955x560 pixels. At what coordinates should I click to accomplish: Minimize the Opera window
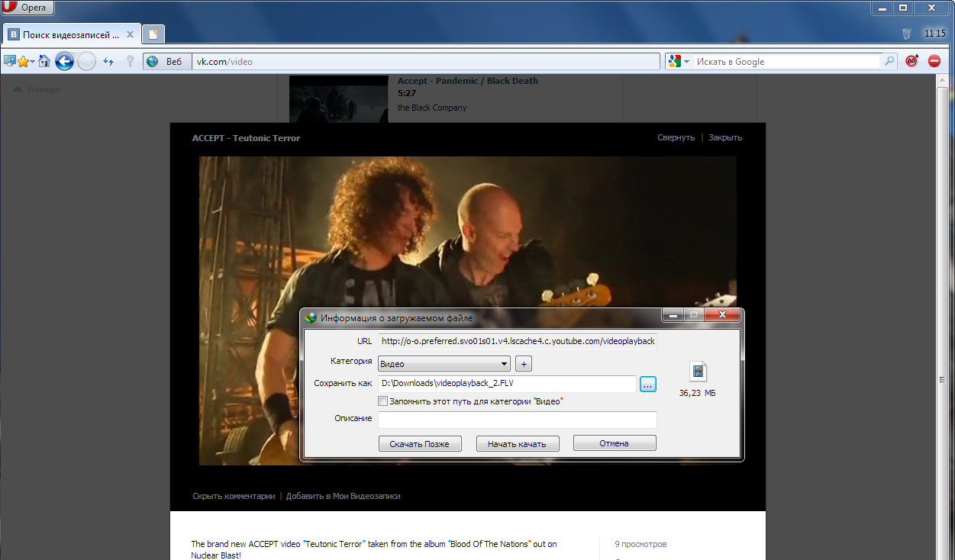coord(882,8)
